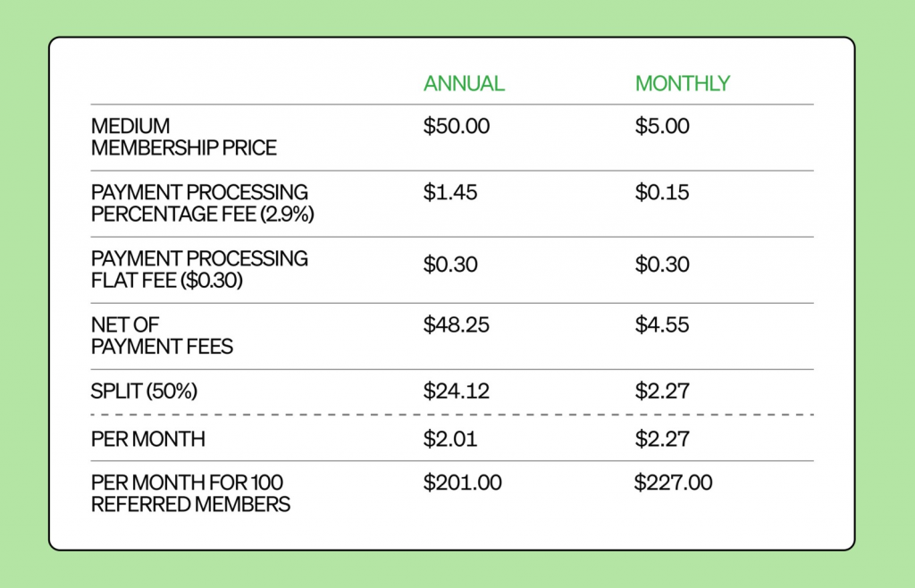Click the annual $0.30 flat fee value

[450, 265]
